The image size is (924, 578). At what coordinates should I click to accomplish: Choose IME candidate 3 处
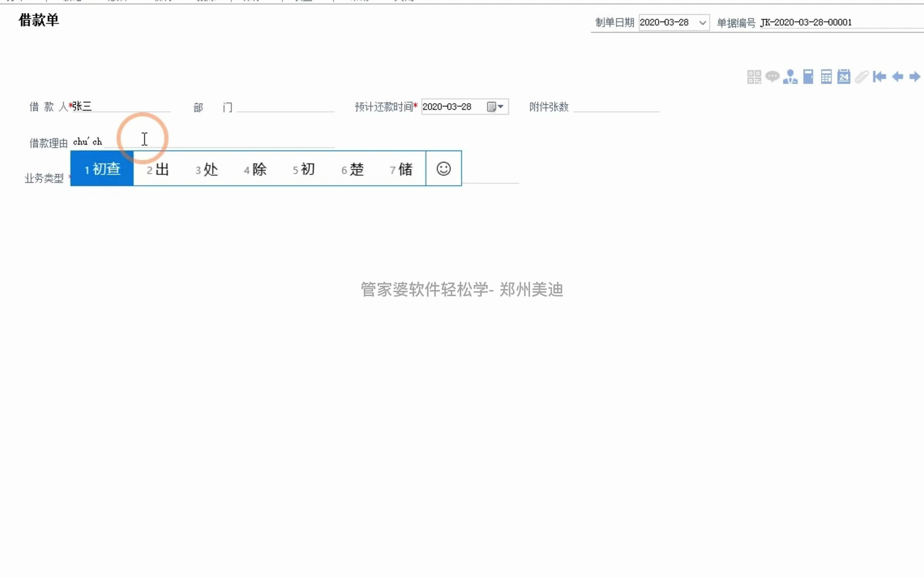click(x=206, y=169)
